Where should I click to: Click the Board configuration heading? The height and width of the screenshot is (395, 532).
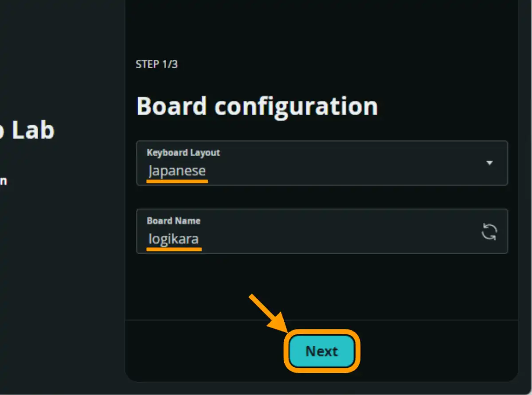pyautogui.click(x=257, y=106)
